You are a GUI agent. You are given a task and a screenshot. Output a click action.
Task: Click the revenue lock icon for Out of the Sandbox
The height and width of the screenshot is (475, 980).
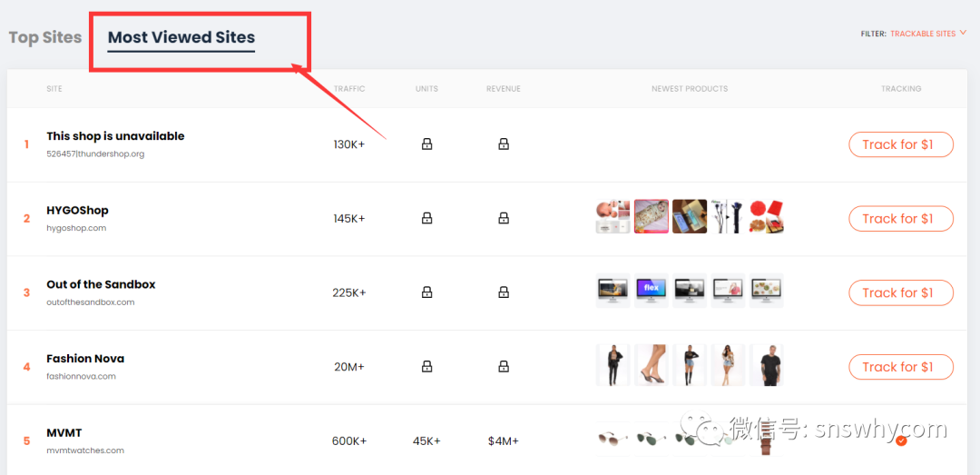503,292
